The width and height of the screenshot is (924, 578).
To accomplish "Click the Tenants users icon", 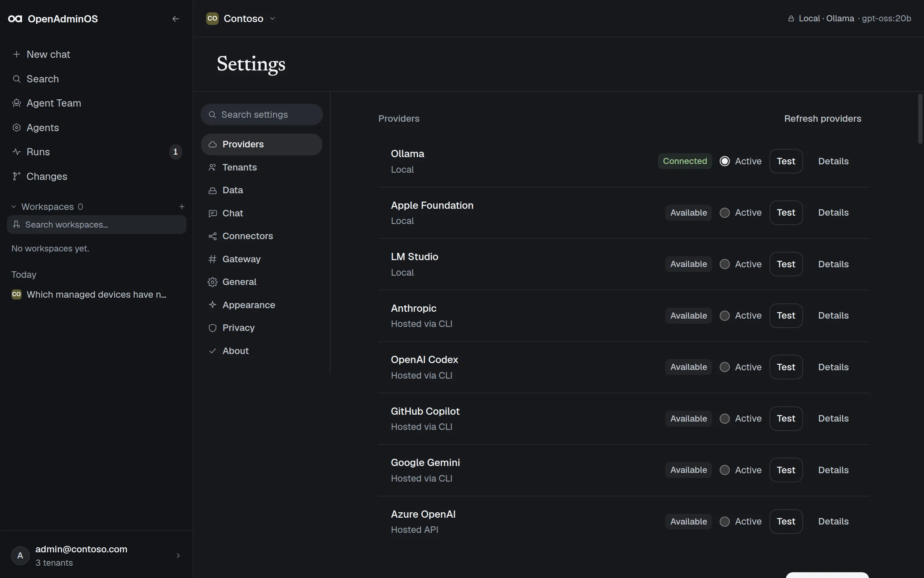I will pos(213,167).
